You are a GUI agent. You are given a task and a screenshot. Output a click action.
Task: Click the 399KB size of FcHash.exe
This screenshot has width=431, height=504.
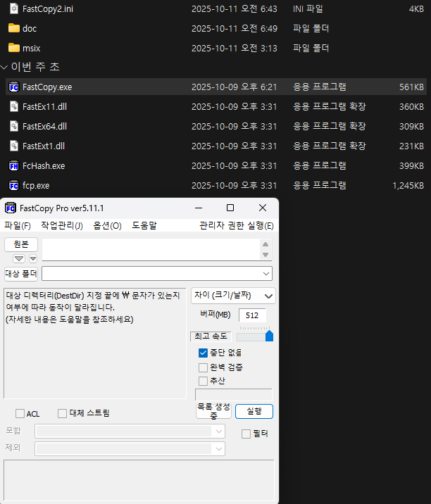[412, 166]
